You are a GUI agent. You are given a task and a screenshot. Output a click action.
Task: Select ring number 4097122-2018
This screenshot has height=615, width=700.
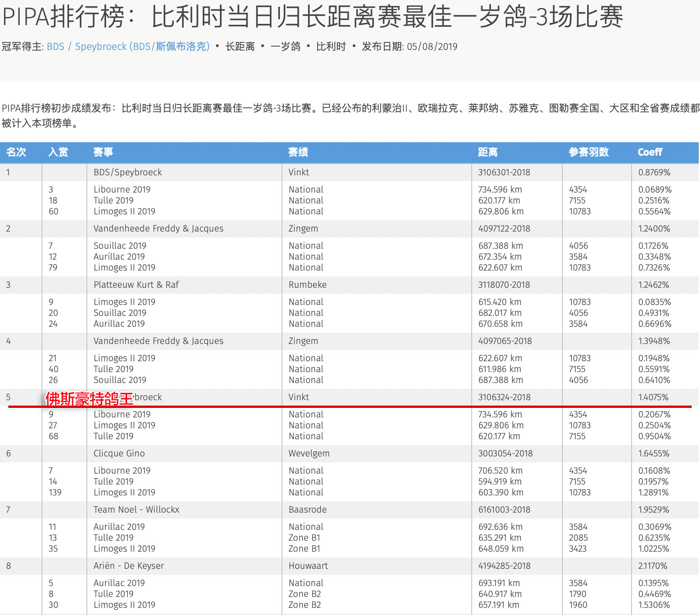pos(504,229)
